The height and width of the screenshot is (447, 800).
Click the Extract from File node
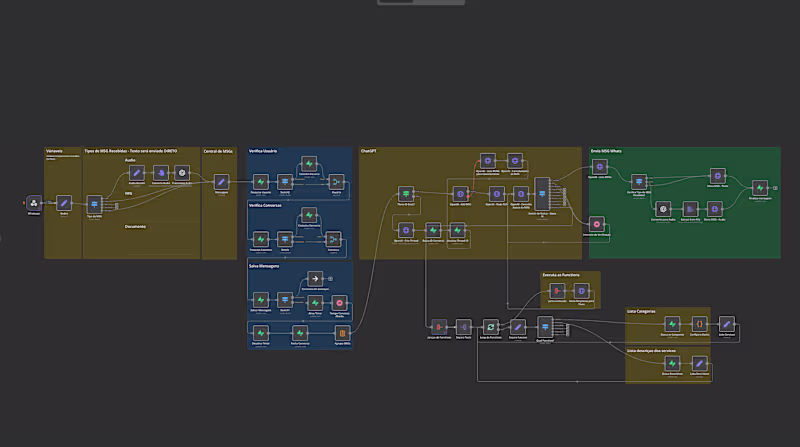(x=690, y=209)
